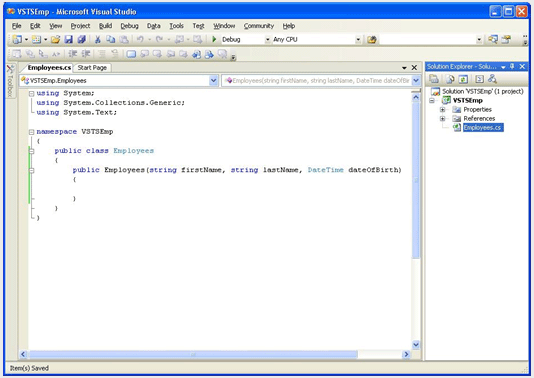Screen dimensions: 534x378
Task: Click Solution Explorer Refresh icon
Action: click(x=463, y=79)
